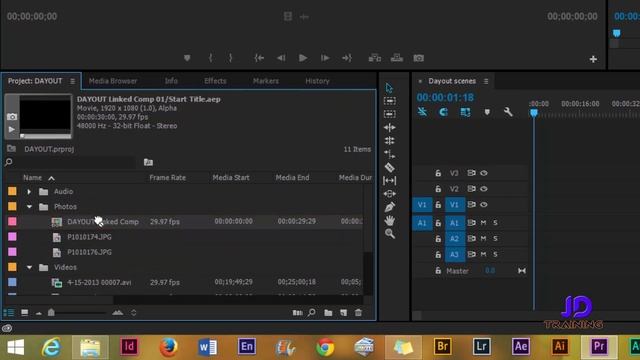Toggle Snap in the timeline
The width and height of the screenshot is (640, 360).
(444, 112)
